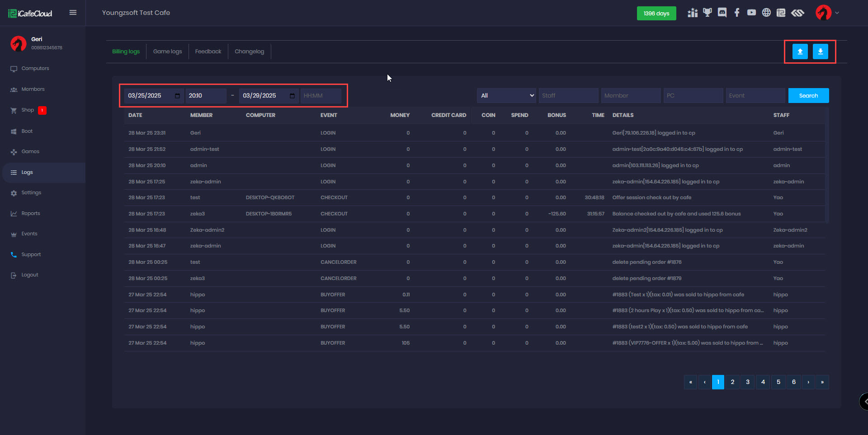This screenshot has height=435, width=868.
Task: Click the Facebook icon in top bar
Action: 737,13
